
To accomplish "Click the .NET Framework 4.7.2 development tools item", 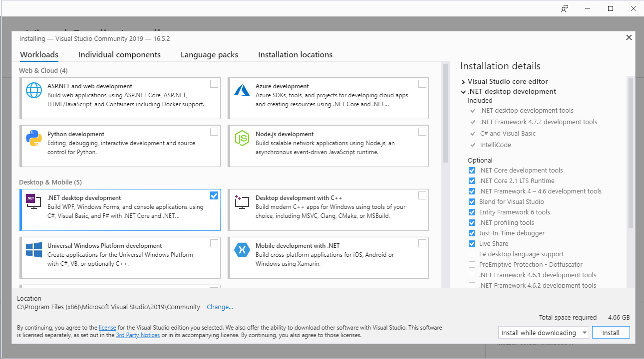I will pos(538,122).
